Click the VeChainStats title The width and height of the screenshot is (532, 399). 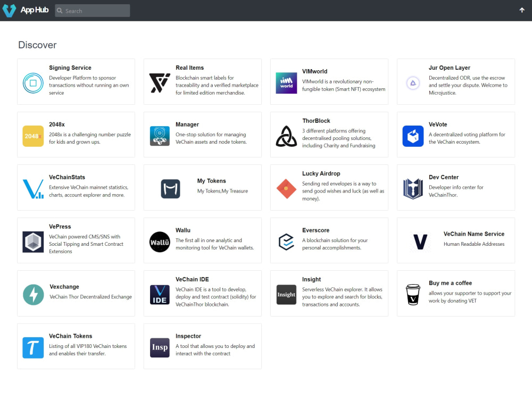coord(67,177)
